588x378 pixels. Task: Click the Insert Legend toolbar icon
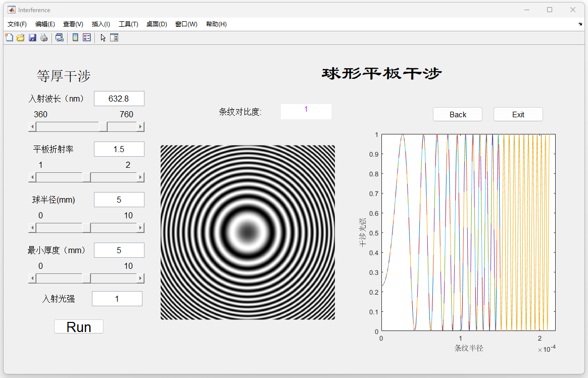[x=86, y=37]
